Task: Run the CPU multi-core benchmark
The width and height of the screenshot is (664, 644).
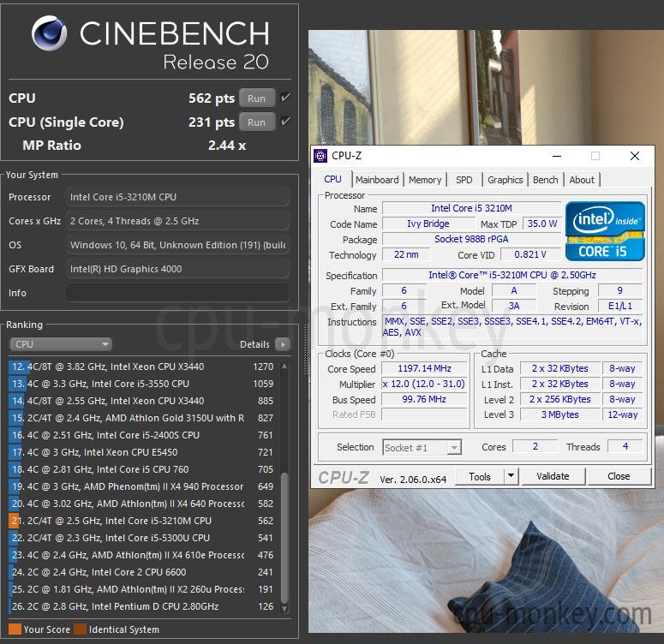Action: 257,98
